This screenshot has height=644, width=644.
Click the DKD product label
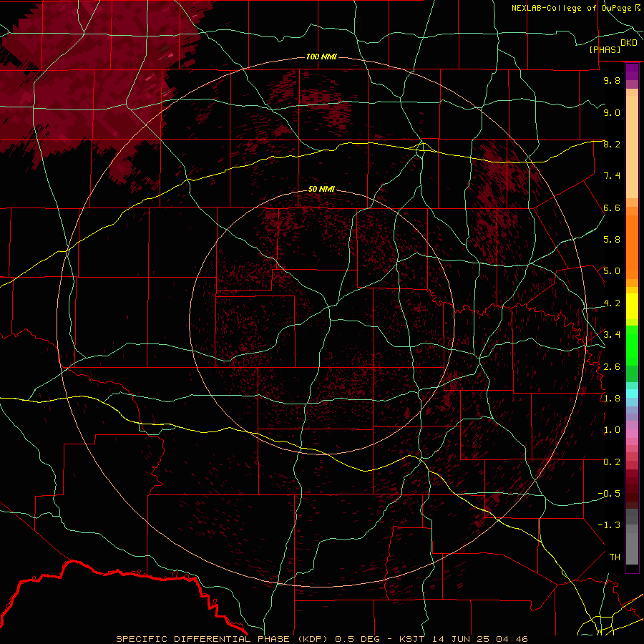point(628,43)
